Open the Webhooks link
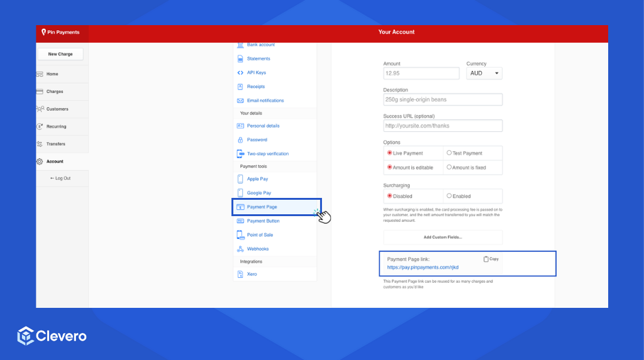Screen dimensions: 644x360 [258, 249]
